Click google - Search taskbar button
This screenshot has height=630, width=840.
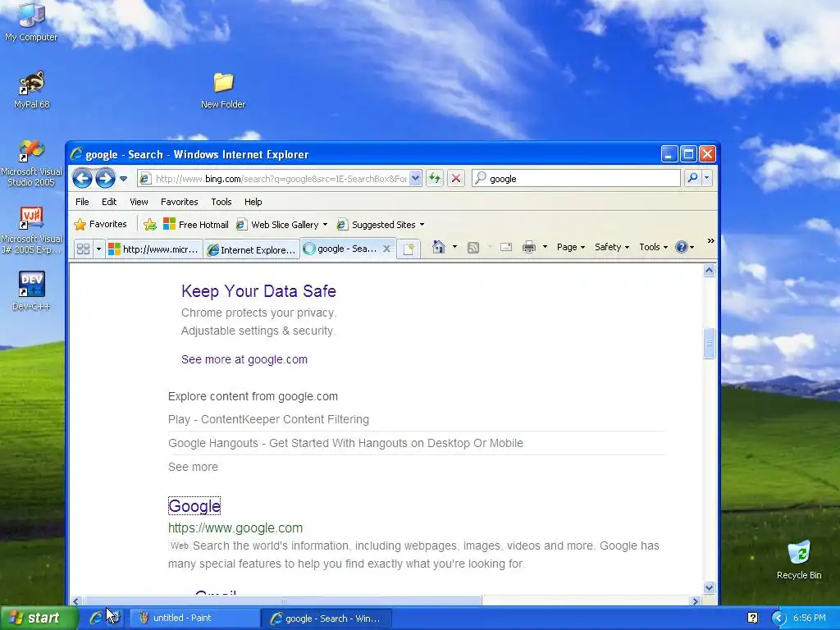point(327,619)
